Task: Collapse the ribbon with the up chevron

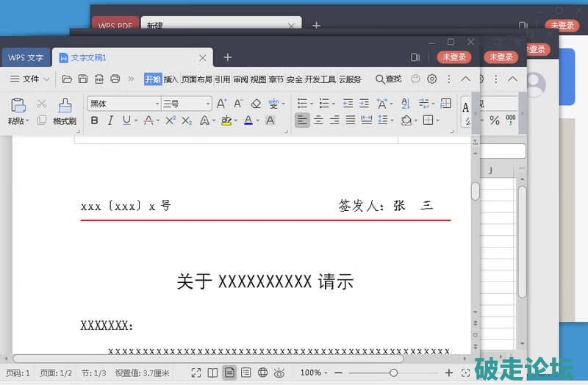Action: point(465,79)
